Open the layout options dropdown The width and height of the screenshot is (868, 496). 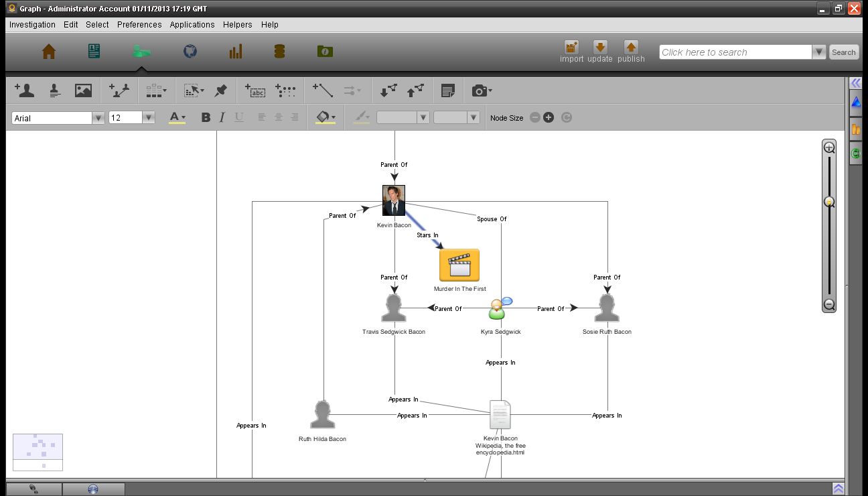pyautogui.click(x=156, y=90)
